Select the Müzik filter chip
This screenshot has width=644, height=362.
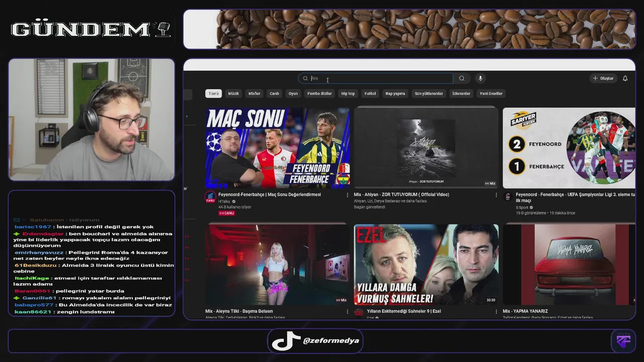coord(233,94)
